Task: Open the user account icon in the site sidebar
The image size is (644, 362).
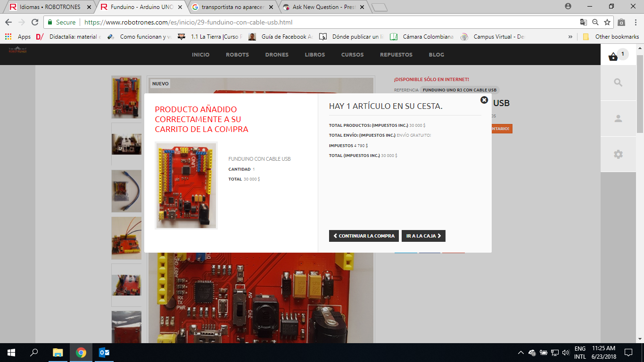Action: click(x=618, y=118)
